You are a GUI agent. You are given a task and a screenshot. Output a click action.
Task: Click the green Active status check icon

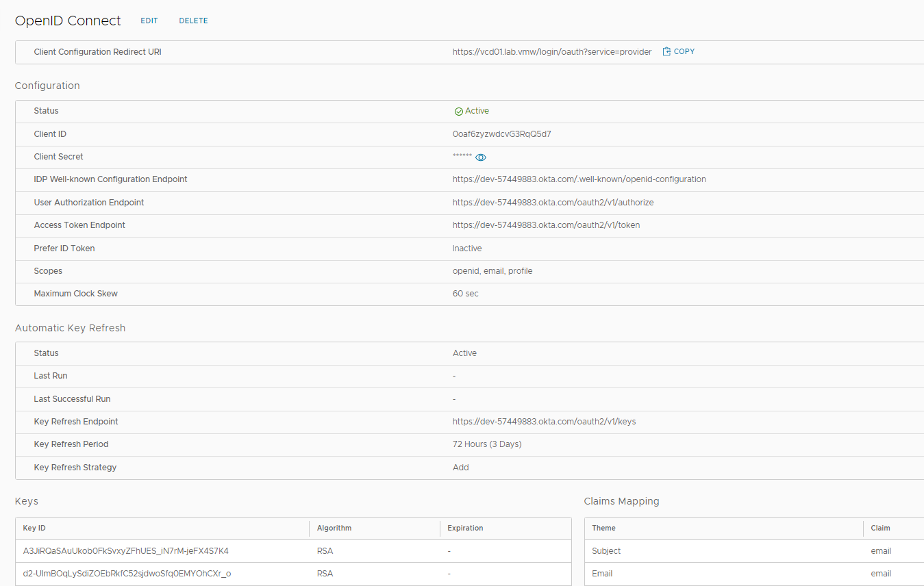click(x=458, y=112)
